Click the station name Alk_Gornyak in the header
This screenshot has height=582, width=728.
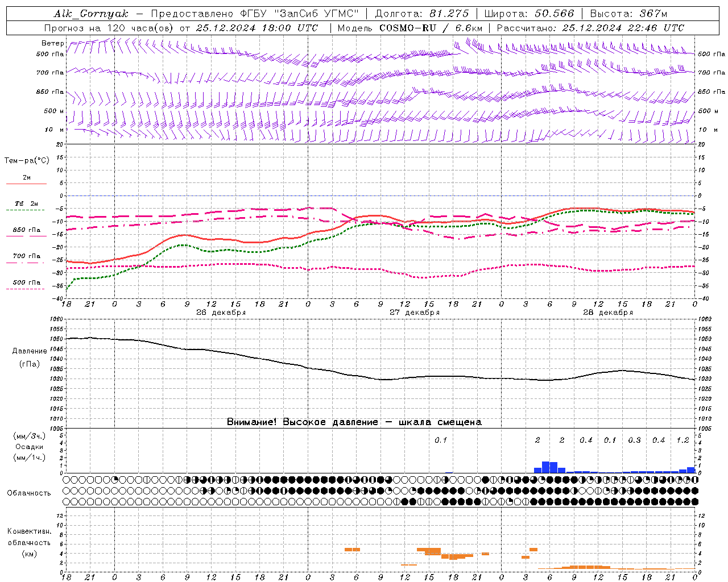[91, 14]
